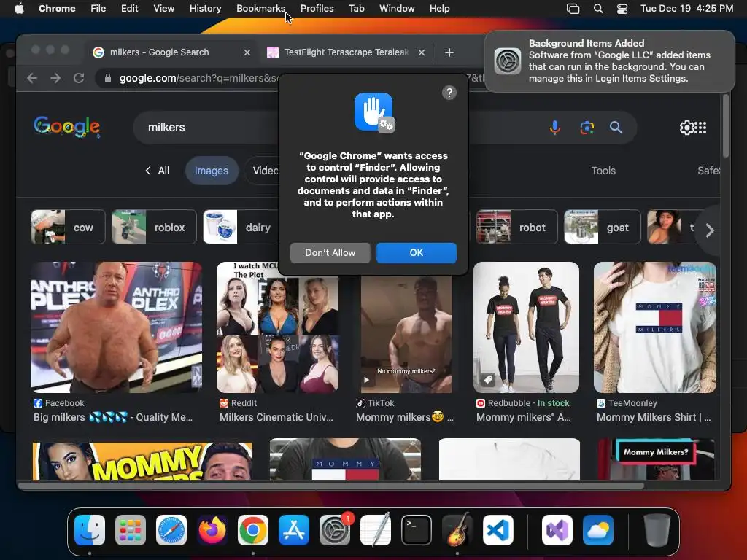
Task: Click the question mark help button in dialog
Action: pyautogui.click(x=449, y=93)
